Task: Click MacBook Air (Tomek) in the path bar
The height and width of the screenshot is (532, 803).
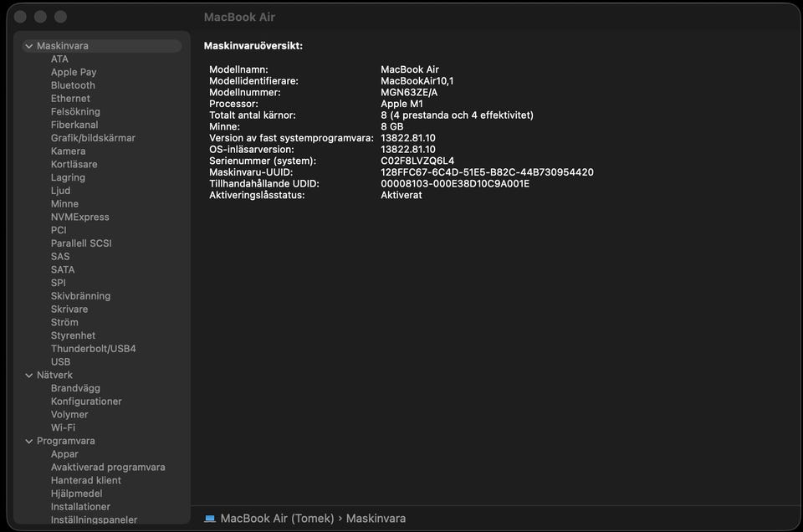Action: tap(277, 518)
